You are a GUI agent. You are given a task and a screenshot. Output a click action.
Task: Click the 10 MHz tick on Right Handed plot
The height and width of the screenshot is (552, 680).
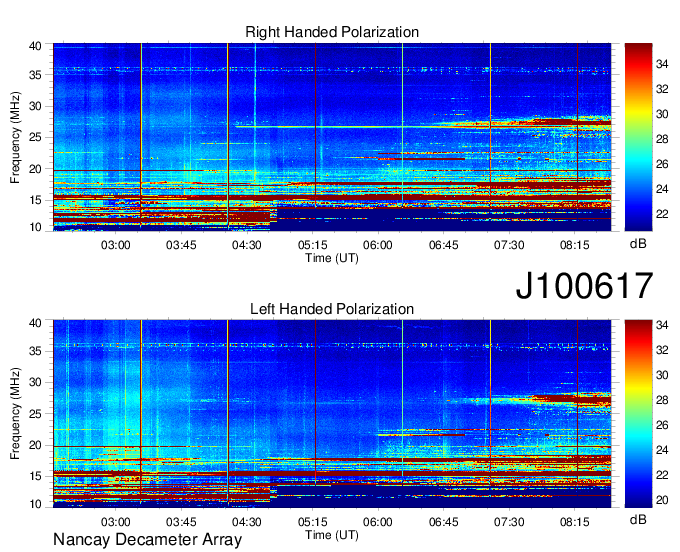pyautogui.click(x=35, y=227)
